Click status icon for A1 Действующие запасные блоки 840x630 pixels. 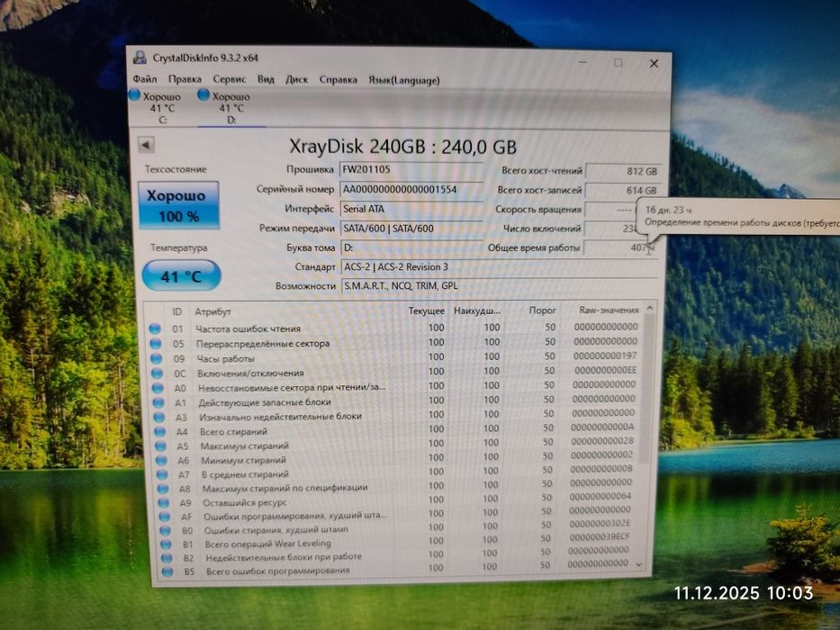point(158,402)
